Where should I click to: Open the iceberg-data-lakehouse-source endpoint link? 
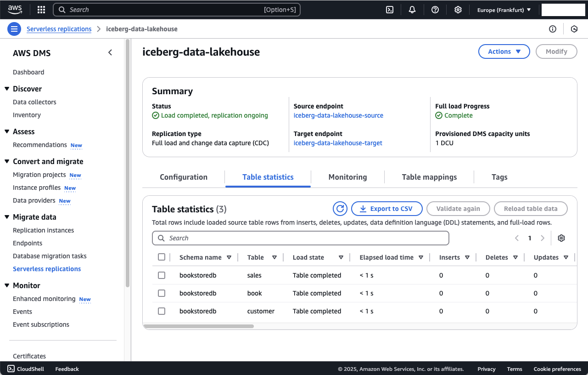point(338,115)
